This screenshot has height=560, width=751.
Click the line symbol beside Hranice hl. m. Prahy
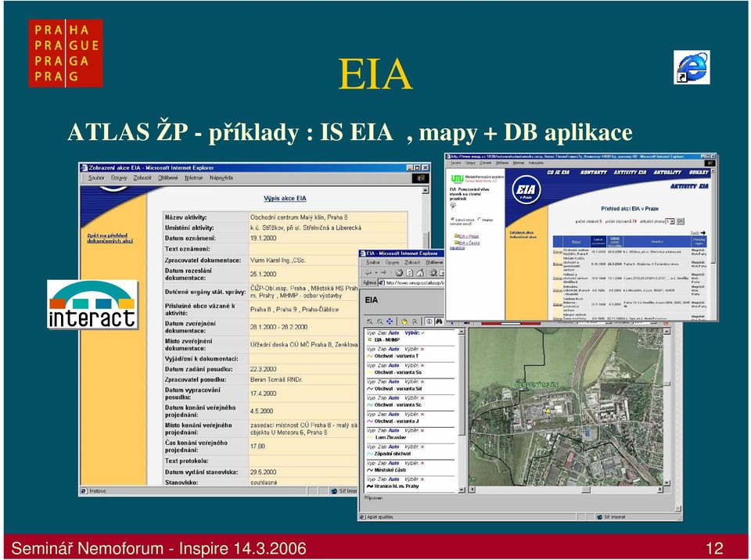coord(370,486)
